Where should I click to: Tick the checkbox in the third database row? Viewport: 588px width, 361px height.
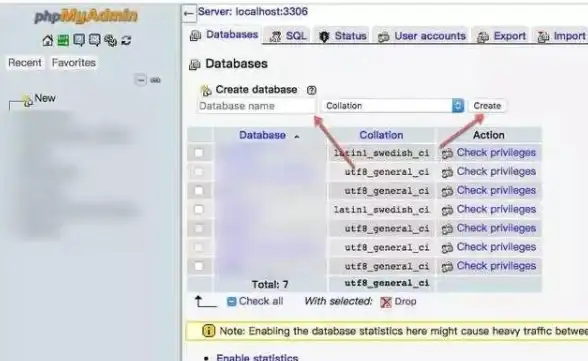[x=199, y=191]
